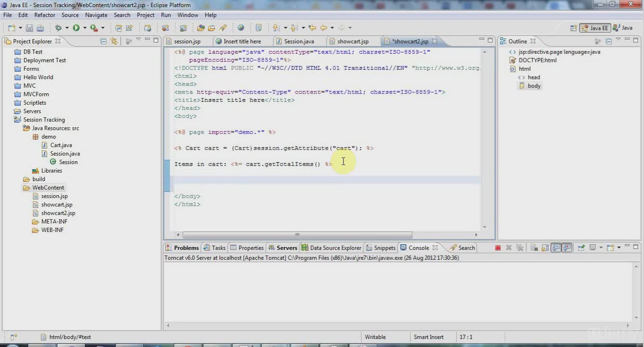Select head node in Outline
This screenshot has width=644, height=347.
pos(534,77)
